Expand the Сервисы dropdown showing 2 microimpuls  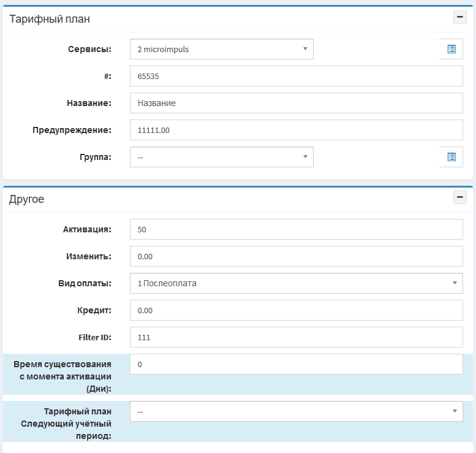coord(221,49)
